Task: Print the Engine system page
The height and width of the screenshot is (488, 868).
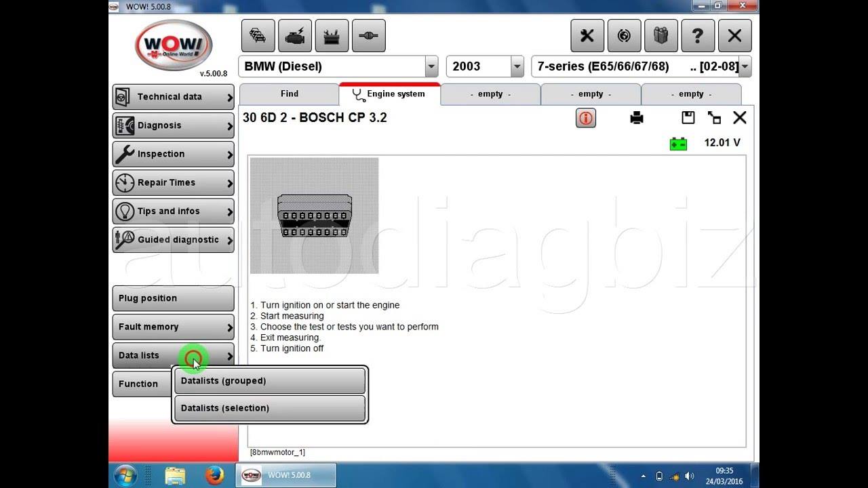Action: pyautogui.click(x=637, y=118)
